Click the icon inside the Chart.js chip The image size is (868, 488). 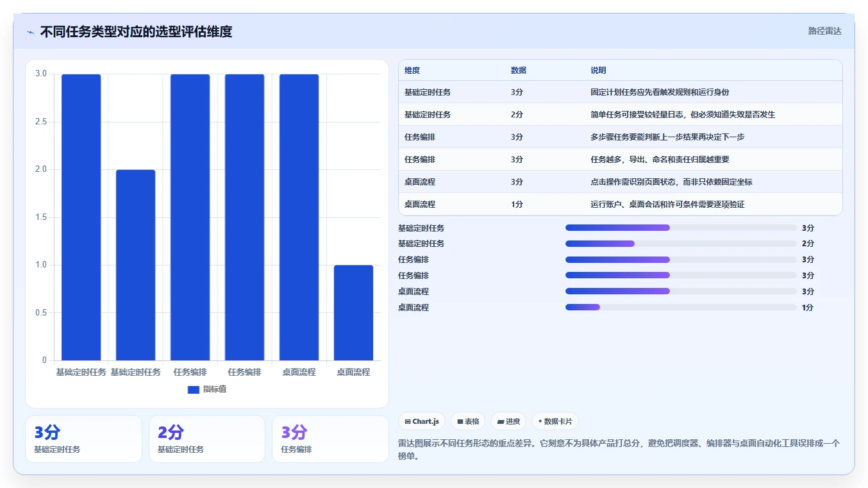pos(408,422)
